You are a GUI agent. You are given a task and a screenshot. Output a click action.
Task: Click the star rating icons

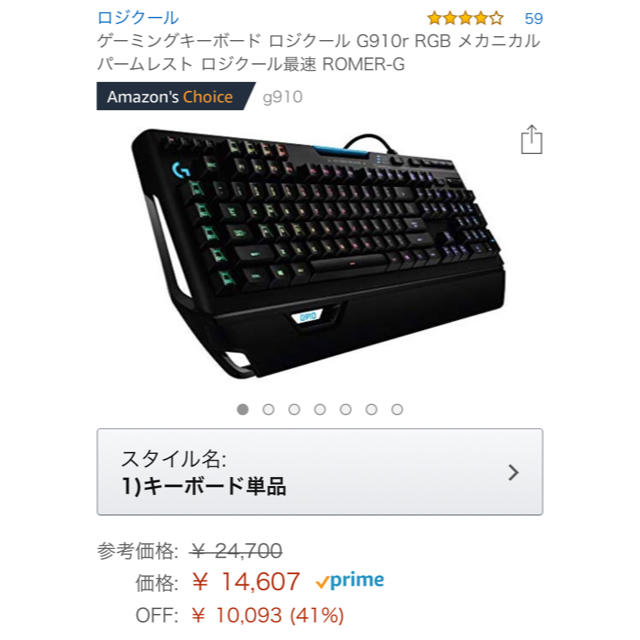[465, 18]
